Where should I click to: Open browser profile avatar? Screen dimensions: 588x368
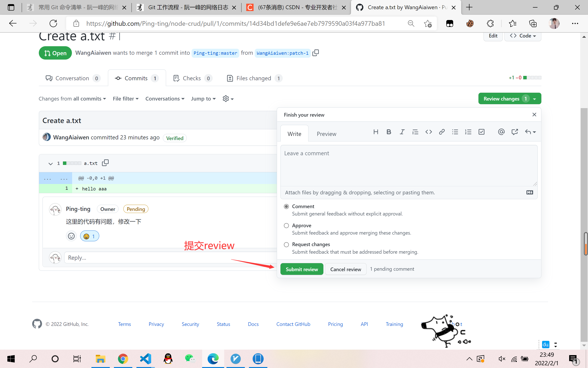coord(554,24)
